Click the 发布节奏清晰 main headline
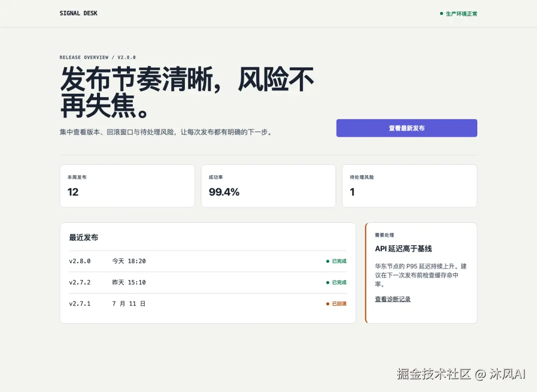Image resolution: width=537 pixels, height=392 pixels. click(x=186, y=92)
